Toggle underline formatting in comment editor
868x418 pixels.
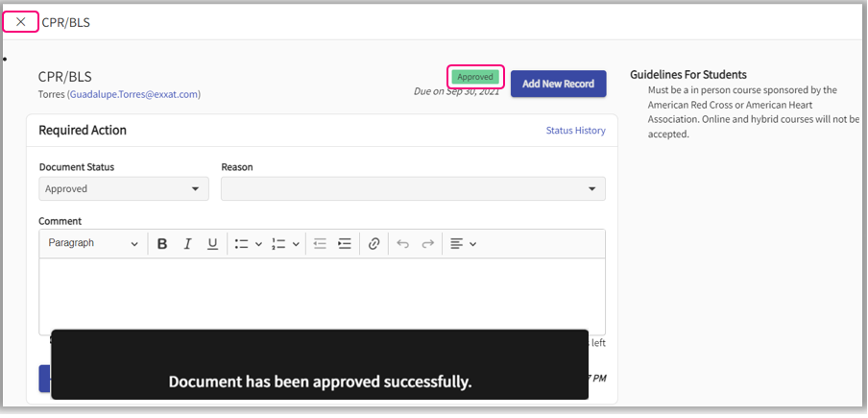pyautogui.click(x=213, y=244)
